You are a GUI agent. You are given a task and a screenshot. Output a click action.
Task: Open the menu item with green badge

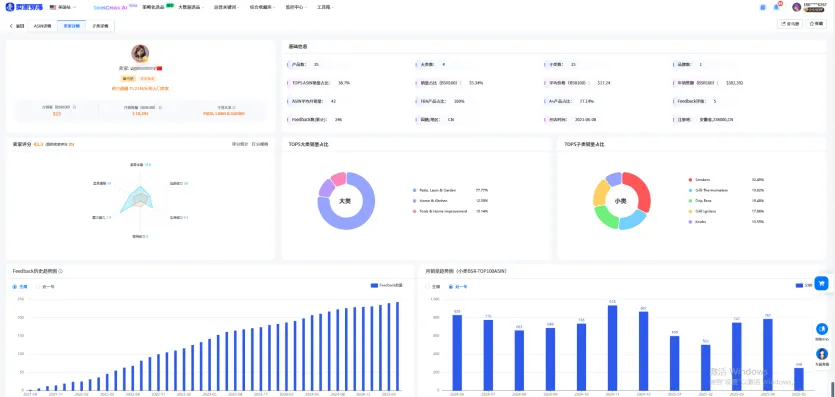(x=158, y=7)
